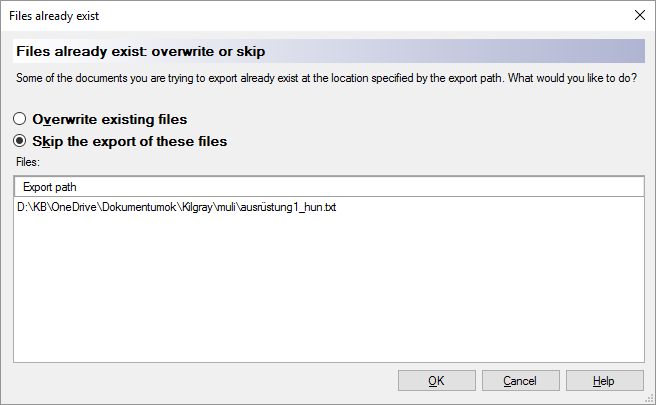Click blank dialog area left of OK
The image size is (656, 405).
click(x=200, y=381)
